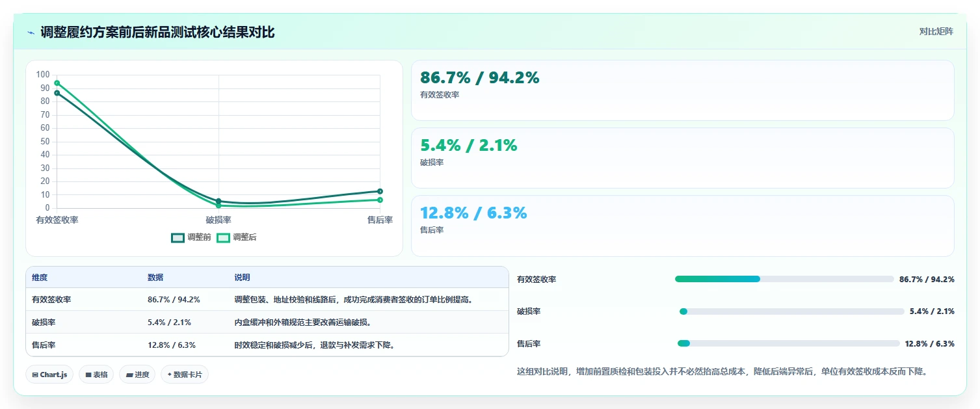Click progress value 86.7% / 94.2% at right
This screenshot has width=980, height=409.
click(x=927, y=279)
